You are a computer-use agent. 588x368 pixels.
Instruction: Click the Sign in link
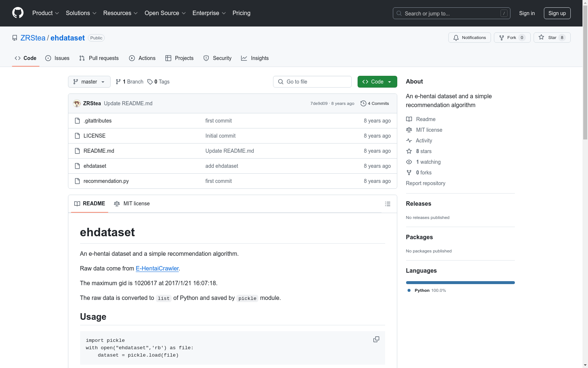[527, 13]
